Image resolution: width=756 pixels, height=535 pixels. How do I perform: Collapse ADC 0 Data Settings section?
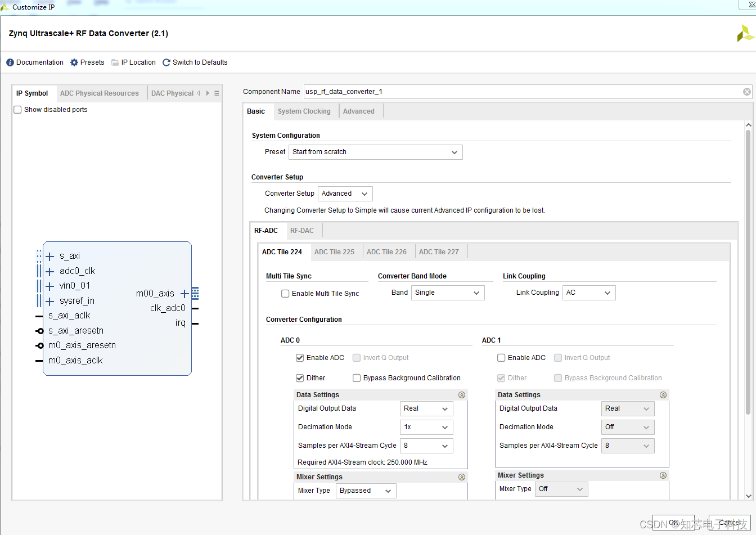point(462,395)
